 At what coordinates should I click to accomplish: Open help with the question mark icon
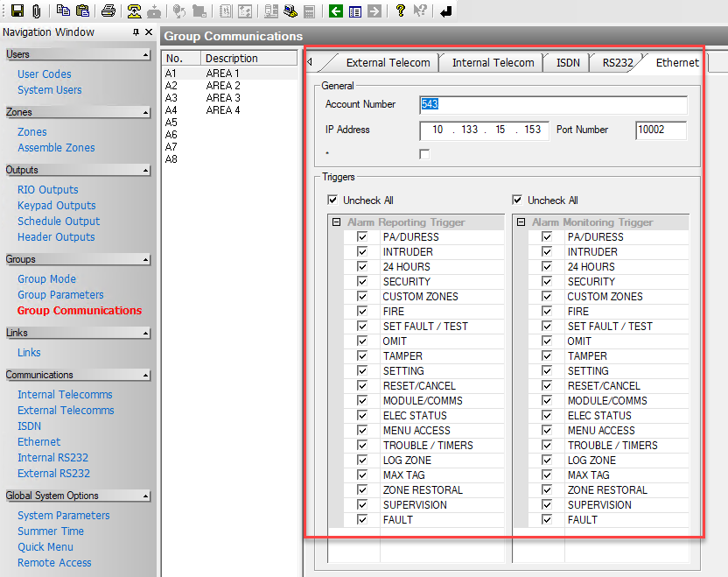point(401,11)
